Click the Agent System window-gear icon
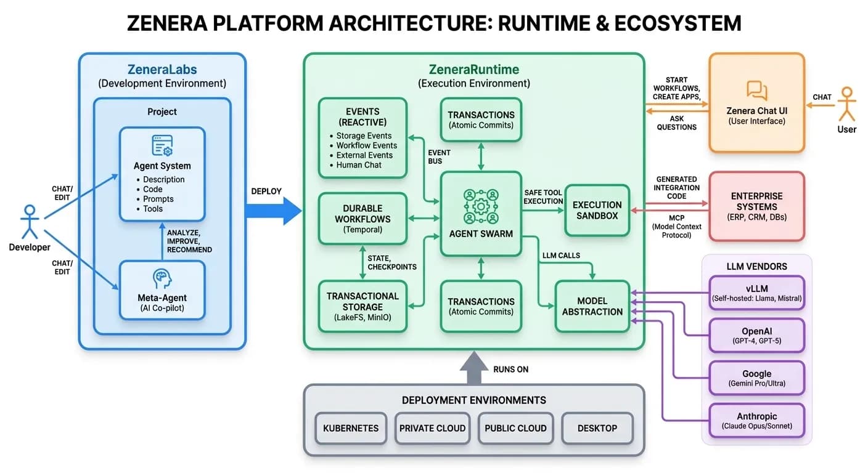 click(x=162, y=146)
